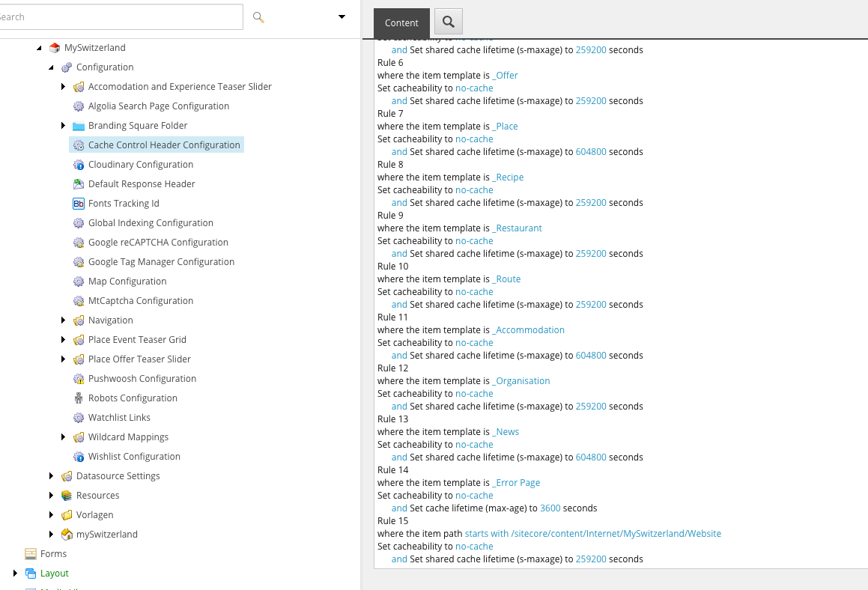
Task: Expand the Datasource Settings node
Action: (x=52, y=476)
